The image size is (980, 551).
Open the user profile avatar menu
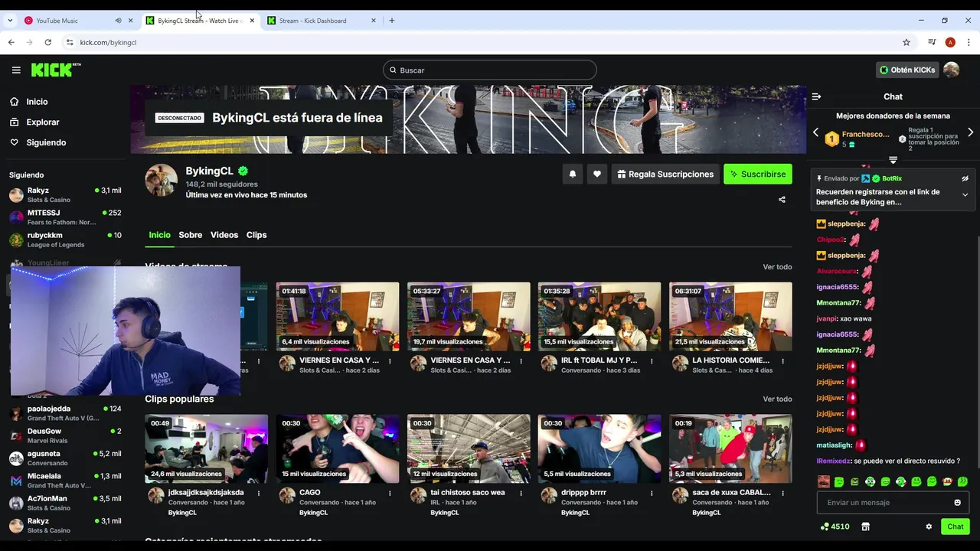pyautogui.click(x=952, y=70)
